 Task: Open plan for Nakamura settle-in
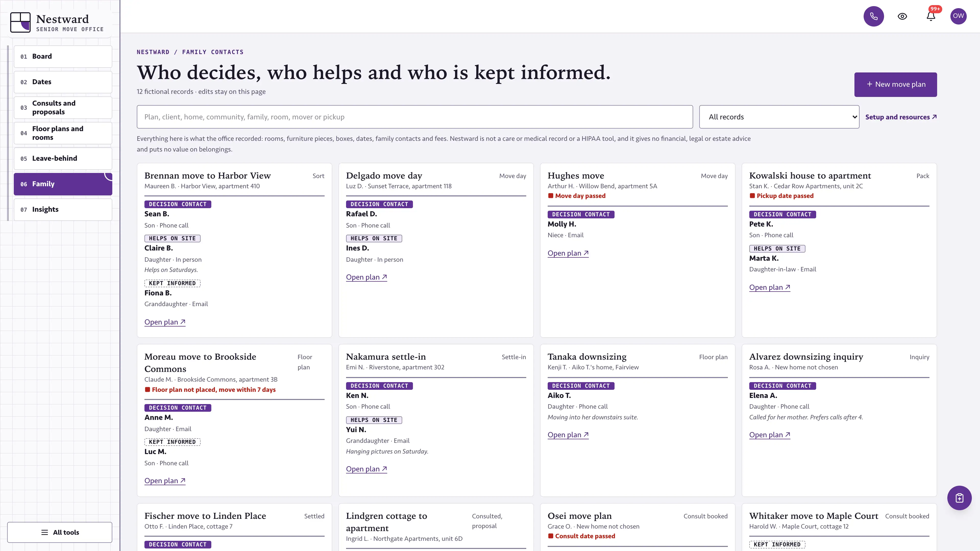(366, 469)
